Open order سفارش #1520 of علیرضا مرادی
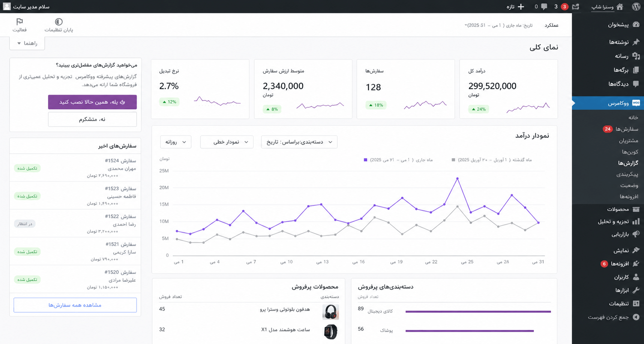This screenshot has width=644, height=344. [x=120, y=272]
